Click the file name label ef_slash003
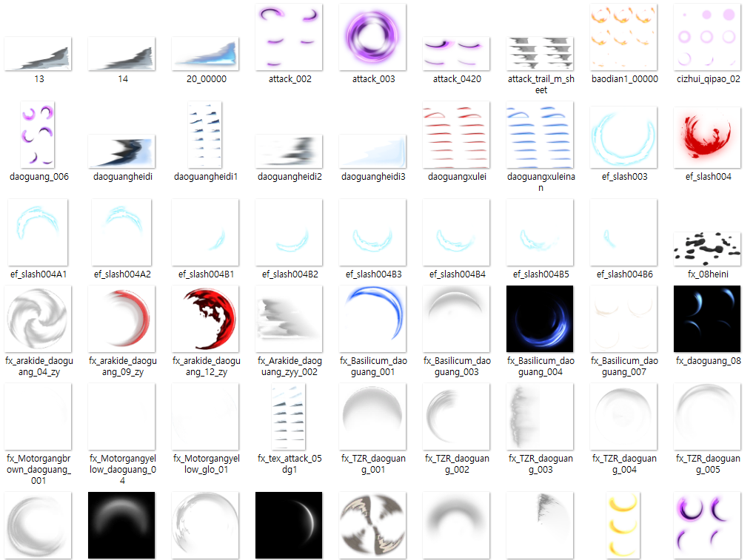The image size is (753, 560). coord(624,177)
